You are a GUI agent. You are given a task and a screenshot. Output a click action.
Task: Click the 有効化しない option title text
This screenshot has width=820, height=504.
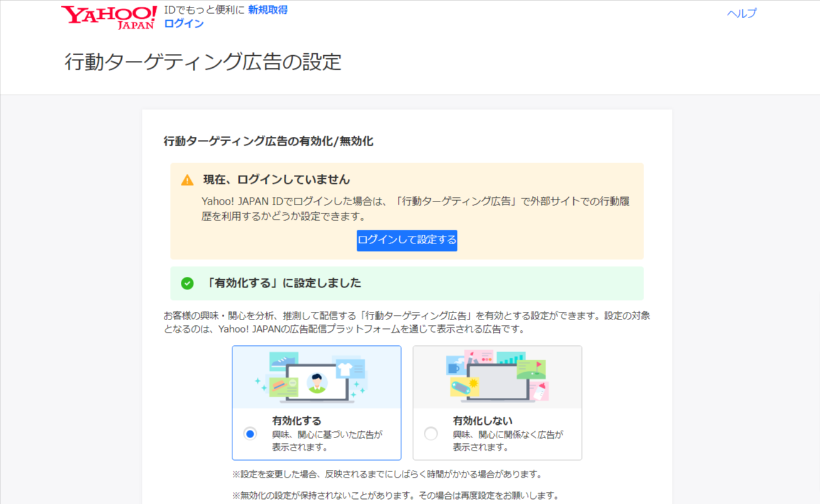(483, 421)
